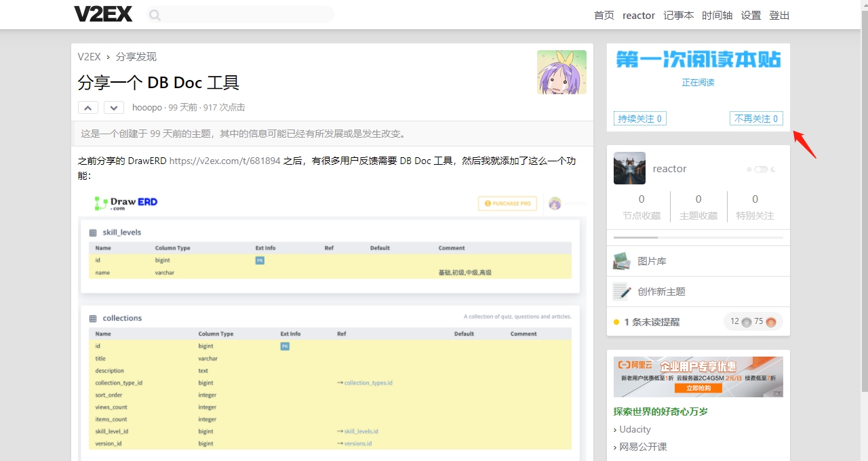This screenshot has width=868, height=461.
Task: Upvote the topic with the up arrow
Action: coord(87,107)
